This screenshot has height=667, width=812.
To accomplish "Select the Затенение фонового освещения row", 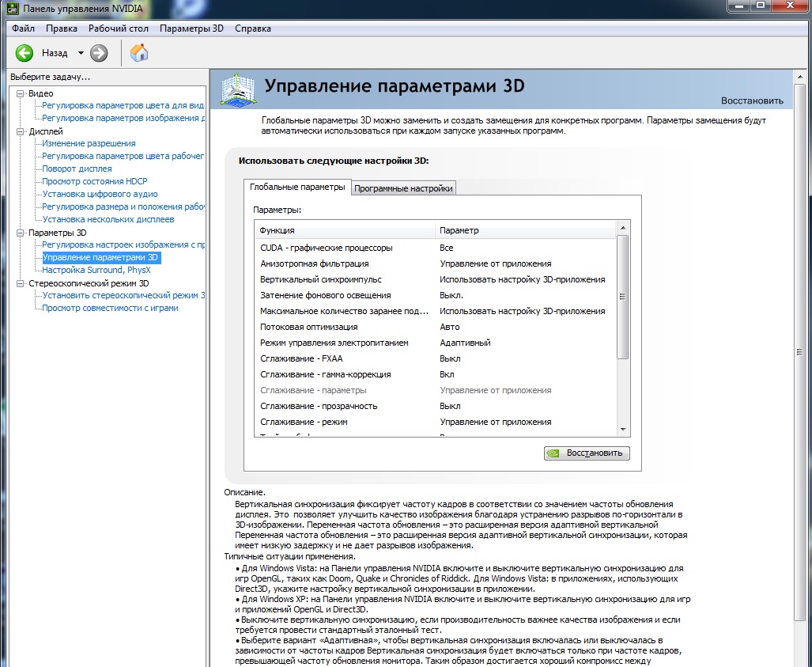I will click(x=435, y=295).
